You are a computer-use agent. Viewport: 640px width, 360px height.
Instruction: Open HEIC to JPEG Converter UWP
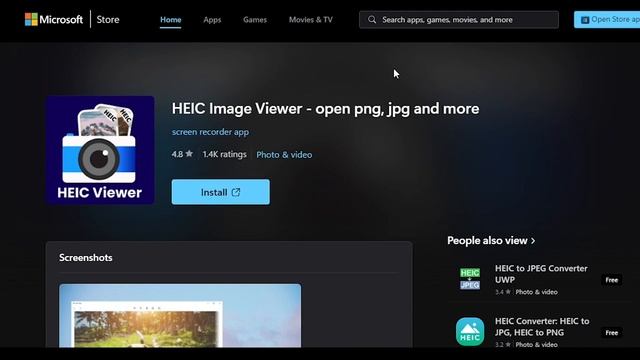point(541,274)
